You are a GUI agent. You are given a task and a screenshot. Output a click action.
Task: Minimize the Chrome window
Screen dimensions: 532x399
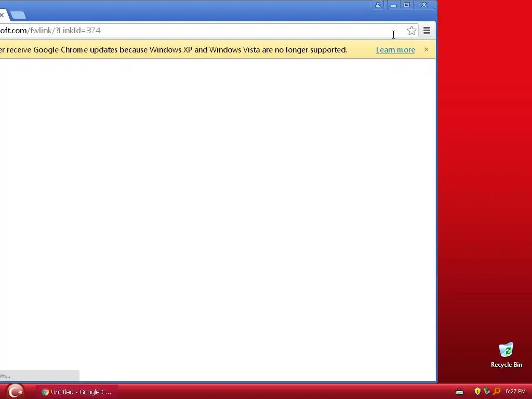click(x=394, y=5)
